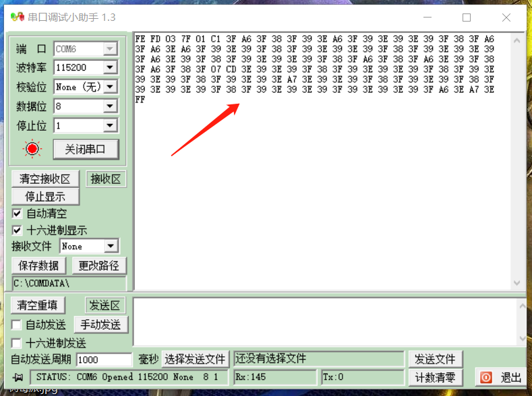Click the C:\COMDATA\ path field
Viewport: 532px width, 396px height.
[x=69, y=284]
